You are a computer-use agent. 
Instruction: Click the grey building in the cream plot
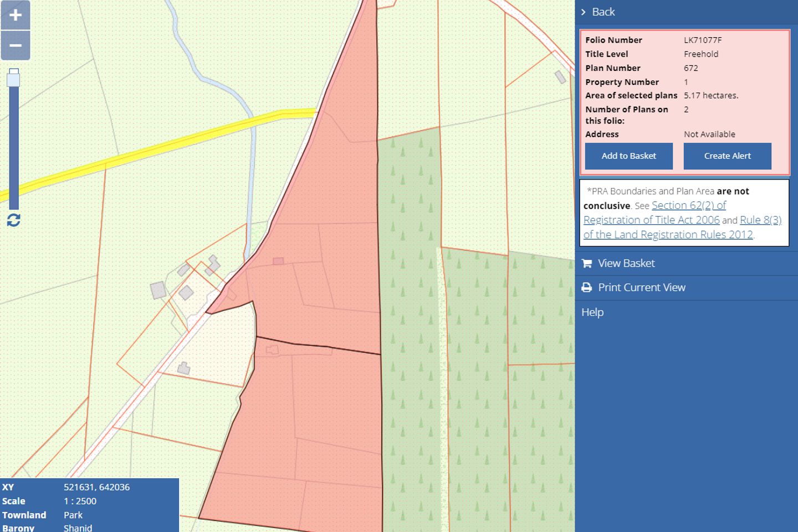click(x=183, y=368)
